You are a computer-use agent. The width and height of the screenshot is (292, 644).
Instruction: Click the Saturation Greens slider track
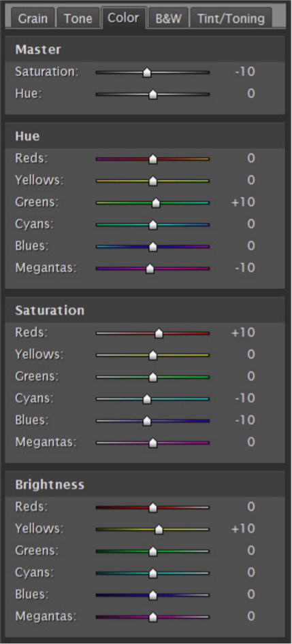click(152, 377)
